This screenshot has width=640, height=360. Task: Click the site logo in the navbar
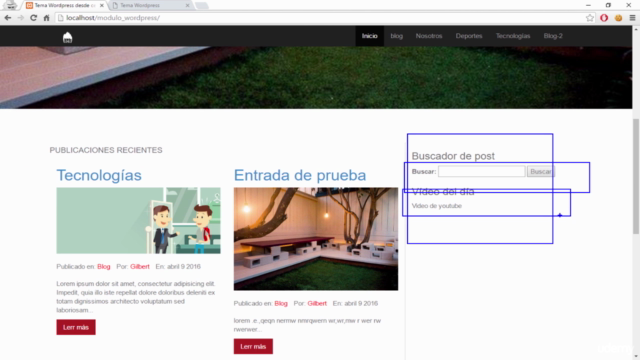pyautogui.click(x=67, y=37)
